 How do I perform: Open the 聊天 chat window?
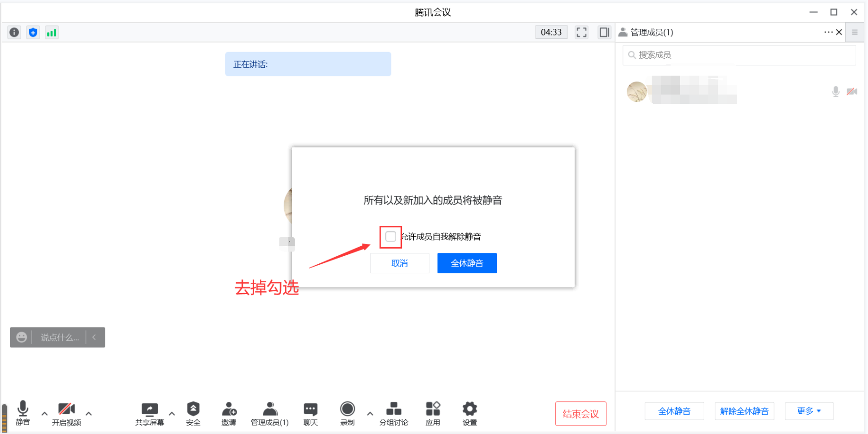[310, 414]
